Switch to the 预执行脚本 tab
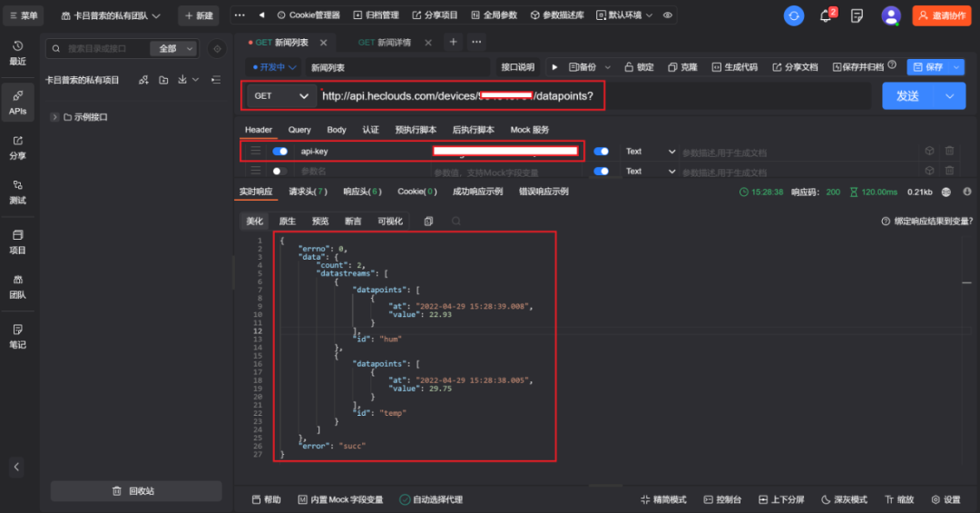Screen dimensions: 980x513 [416, 130]
